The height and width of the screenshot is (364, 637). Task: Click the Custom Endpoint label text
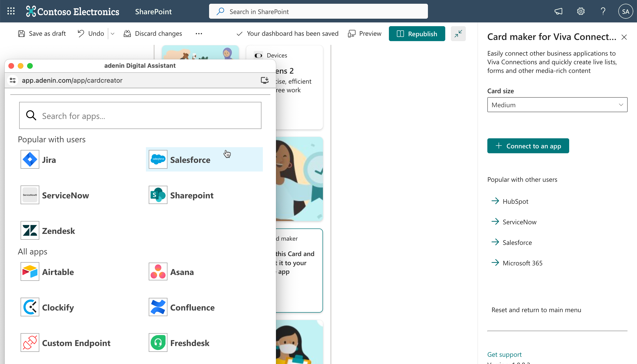coord(76,343)
